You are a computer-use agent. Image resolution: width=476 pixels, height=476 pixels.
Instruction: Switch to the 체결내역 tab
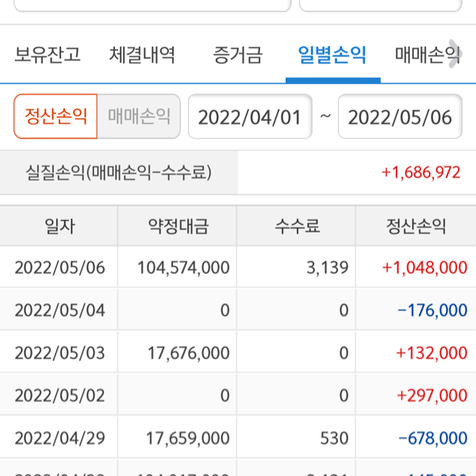pyautogui.click(x=143, y=56)
